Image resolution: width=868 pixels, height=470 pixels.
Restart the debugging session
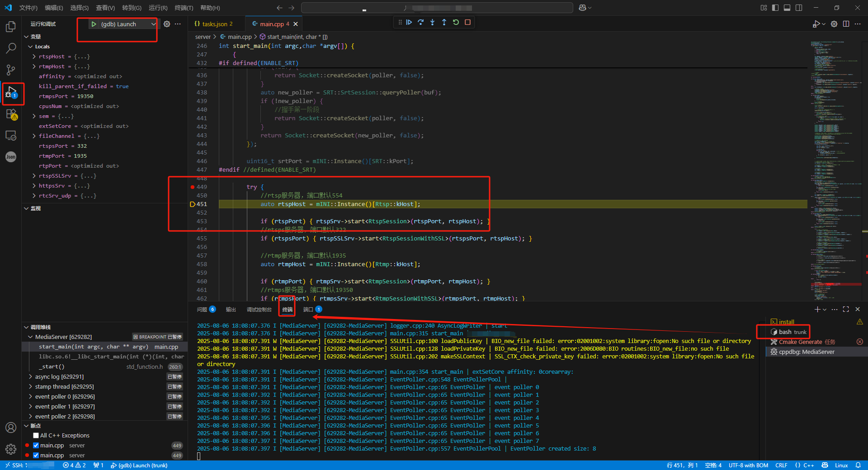tap(456, 22)
